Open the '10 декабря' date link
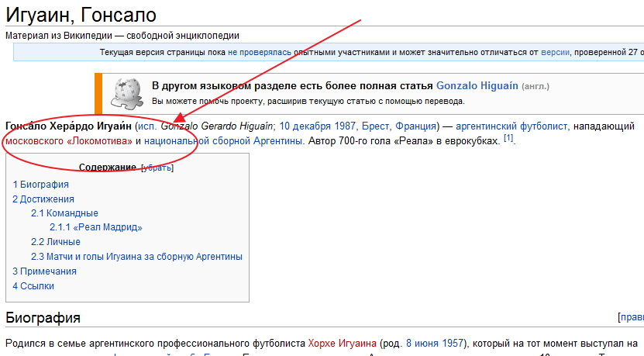Image resolution: width=644 pixels, height=356 pixels. [305, 126]
